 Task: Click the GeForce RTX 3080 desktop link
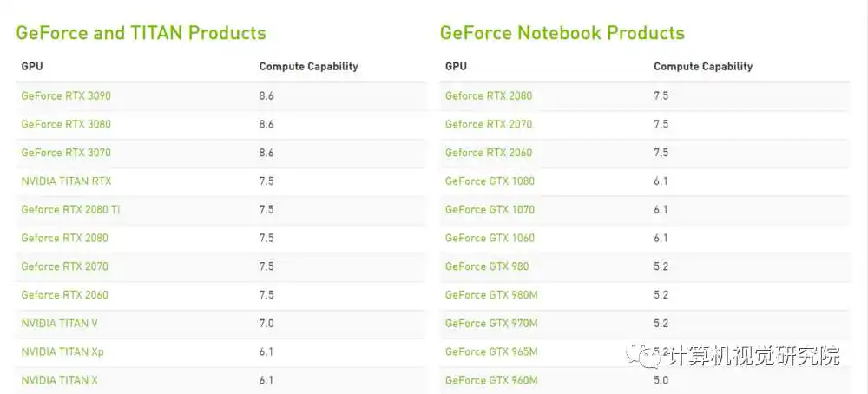(x=66, y=124)
